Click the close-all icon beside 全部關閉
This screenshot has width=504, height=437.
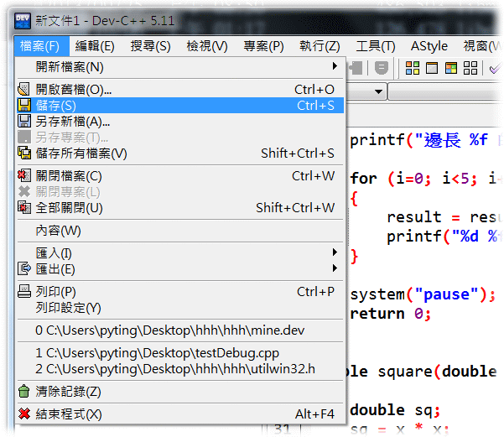pyautogui.click(x=24, y=207)
